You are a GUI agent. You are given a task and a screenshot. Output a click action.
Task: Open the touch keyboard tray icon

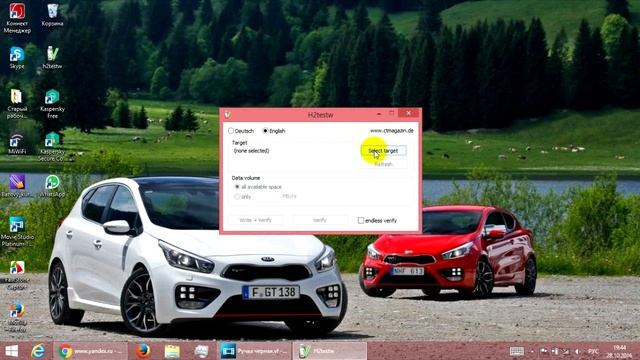click(x=516, y=351)
